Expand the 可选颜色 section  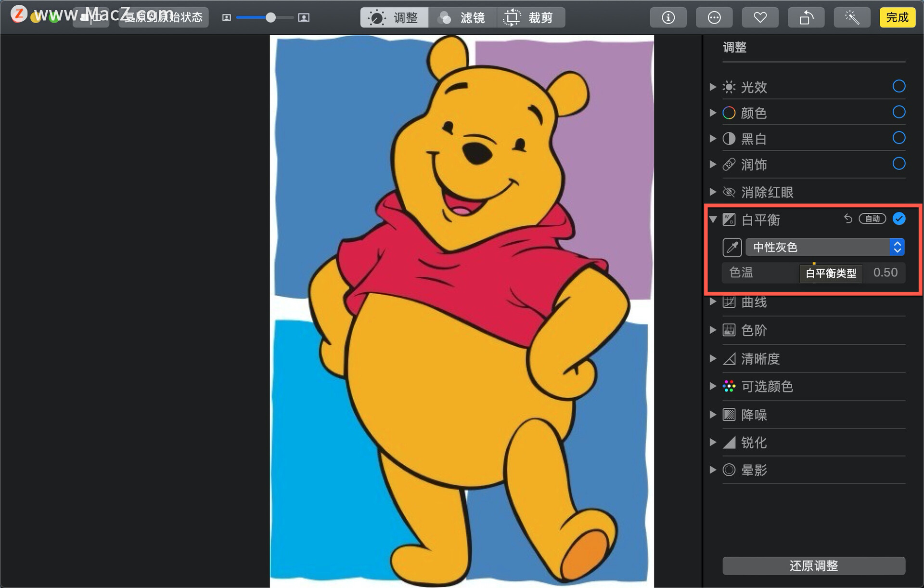[x=713, y=386]
